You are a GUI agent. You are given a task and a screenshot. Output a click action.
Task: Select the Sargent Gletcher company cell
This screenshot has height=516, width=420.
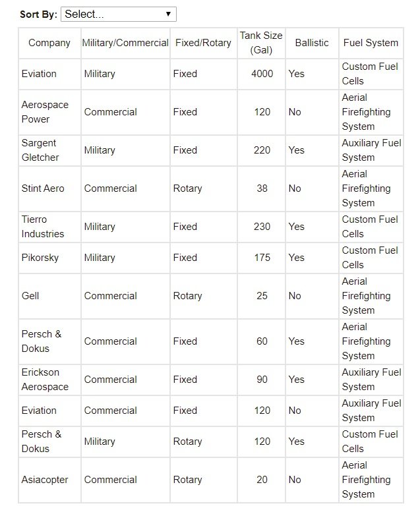coord(40,150)
